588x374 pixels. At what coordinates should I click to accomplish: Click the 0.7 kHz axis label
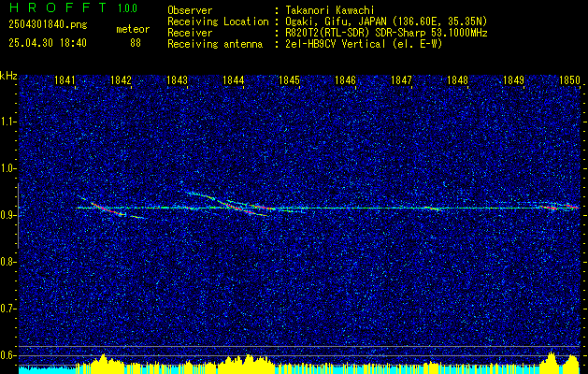click(8, 309)
